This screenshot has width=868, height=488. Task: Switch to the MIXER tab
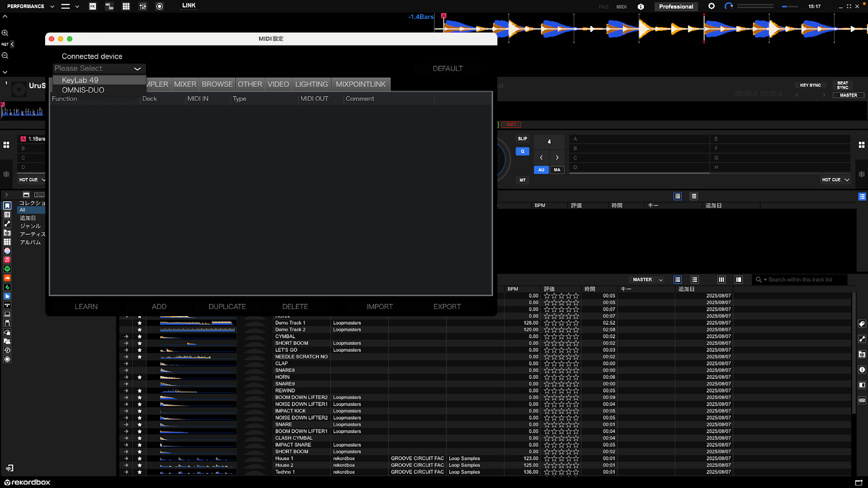pos(185,85)
